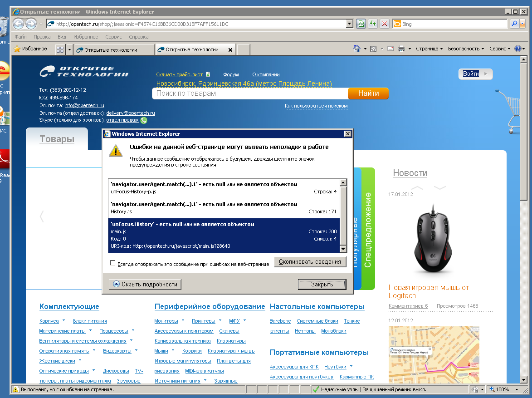Open the Favorites star button
This screenshot has height=398, width=532.
pyautogui.click(x=30, y=49)
